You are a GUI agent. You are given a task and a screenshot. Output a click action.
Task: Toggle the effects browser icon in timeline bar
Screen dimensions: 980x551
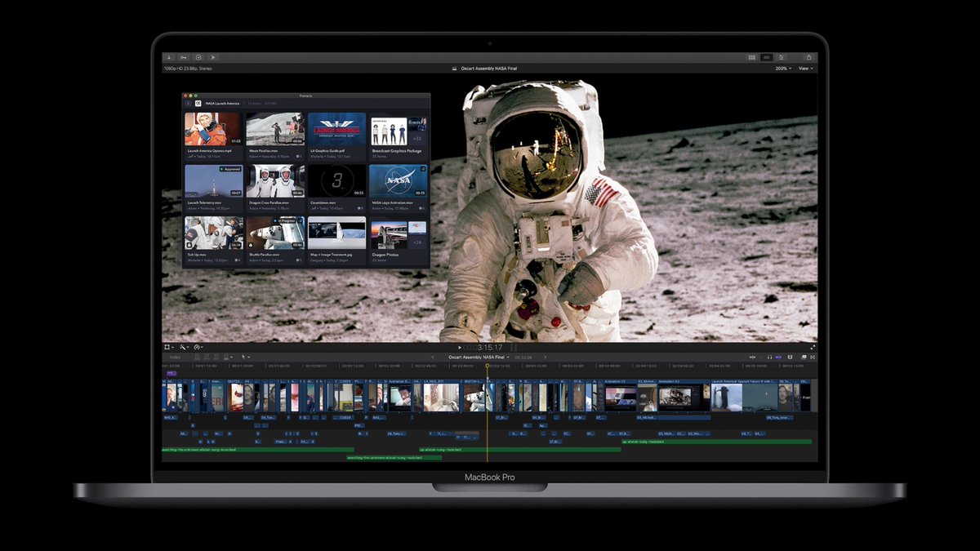(803, 357)
